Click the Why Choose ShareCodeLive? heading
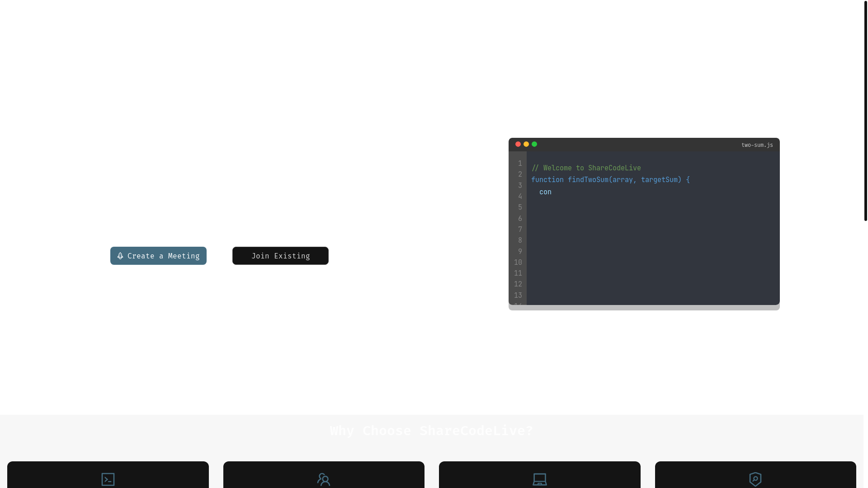The image size is (868, 488). [432, 431]
